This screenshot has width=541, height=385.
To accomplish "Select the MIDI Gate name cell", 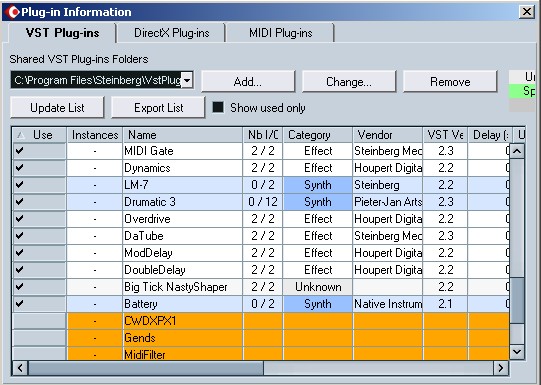I will [x=183, y=151].
